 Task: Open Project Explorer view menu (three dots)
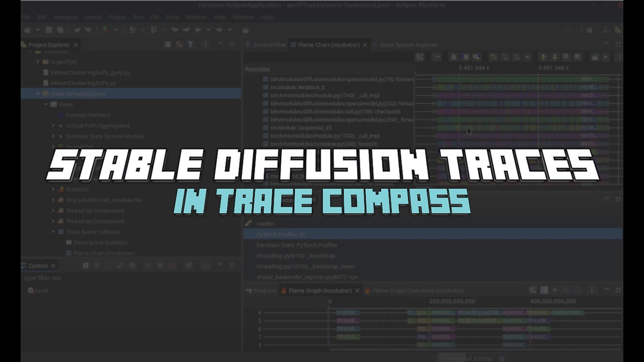(205, 45)
